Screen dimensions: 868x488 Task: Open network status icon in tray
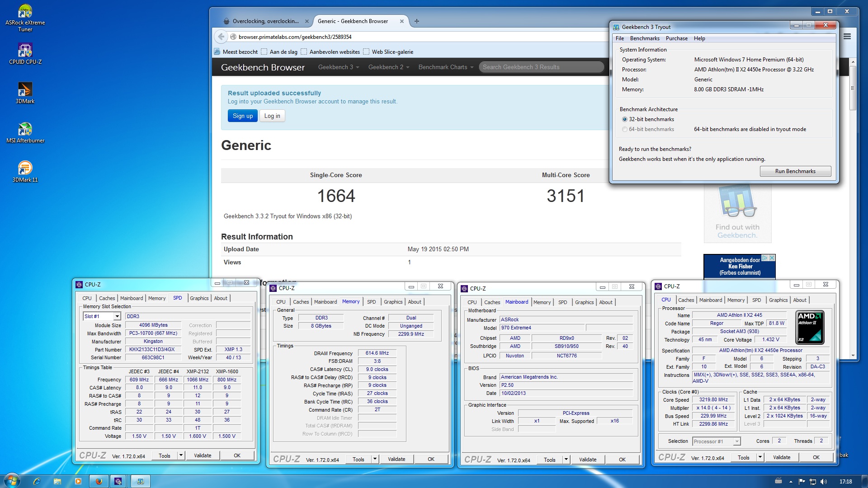(x=813, y=482)
